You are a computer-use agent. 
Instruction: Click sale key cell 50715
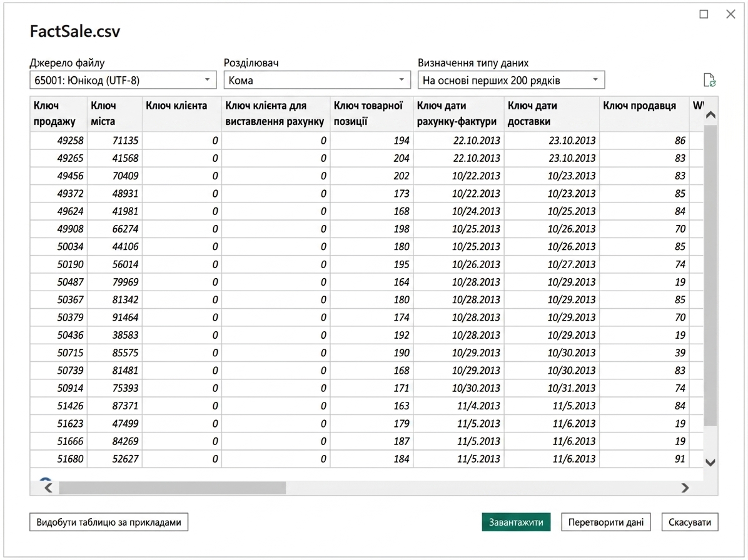point(59,352)
